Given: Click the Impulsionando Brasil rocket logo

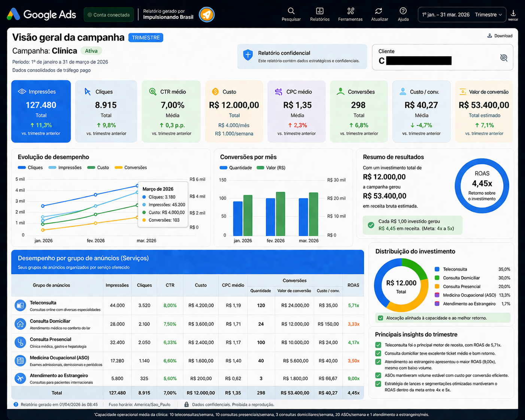Looking at the screenshot, I should click(206, 15).
